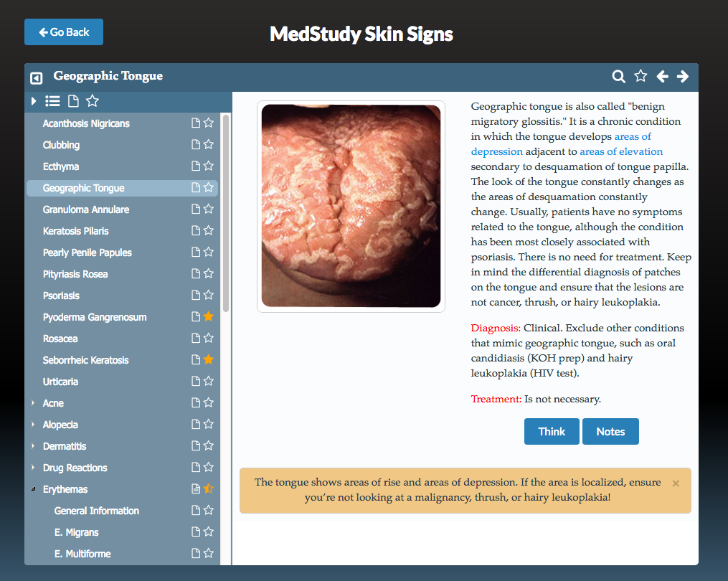
Task: Collapse the topic panel with the header square-arrow icon
Action: pyautogui.click(x=38, y=76)
